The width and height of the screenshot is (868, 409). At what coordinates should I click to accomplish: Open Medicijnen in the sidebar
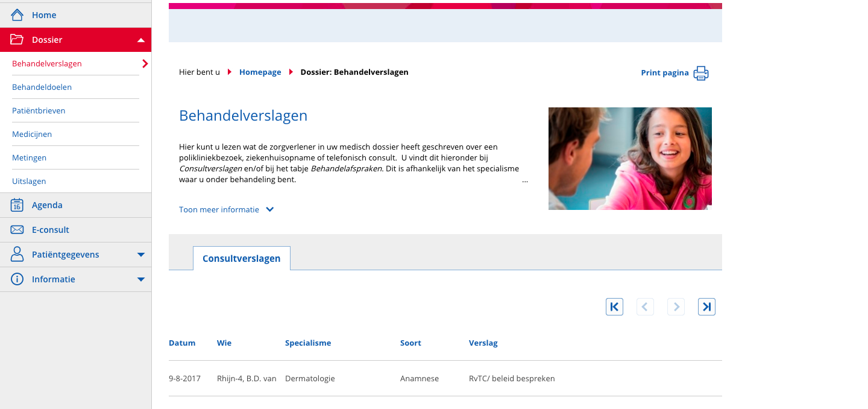pyautogui.click(x=32, y=134)
